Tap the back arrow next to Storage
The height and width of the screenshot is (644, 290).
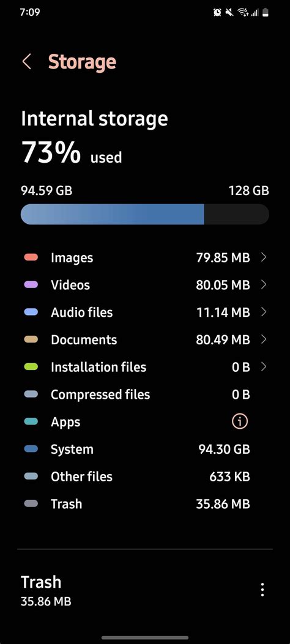click(27, 62)
